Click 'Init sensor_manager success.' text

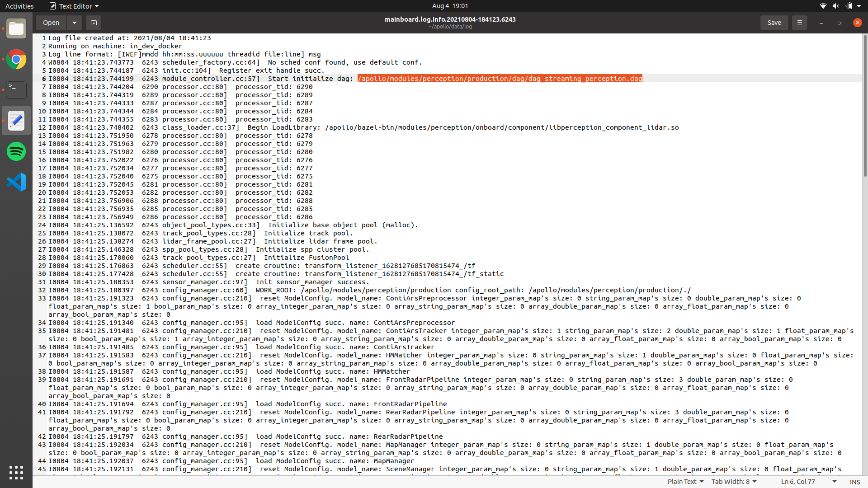pos(312,282)
